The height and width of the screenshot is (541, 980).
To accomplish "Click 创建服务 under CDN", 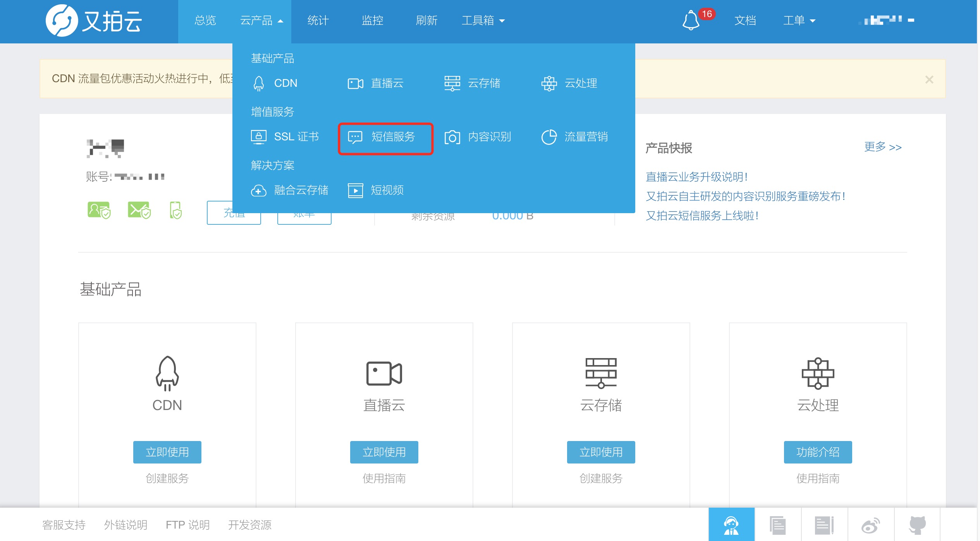I will tap(167, 479).
